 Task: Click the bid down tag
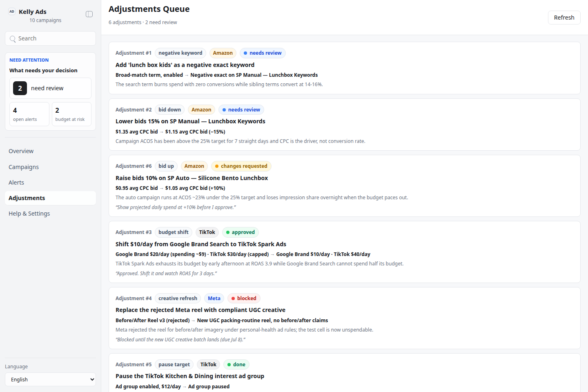(170, 110)
